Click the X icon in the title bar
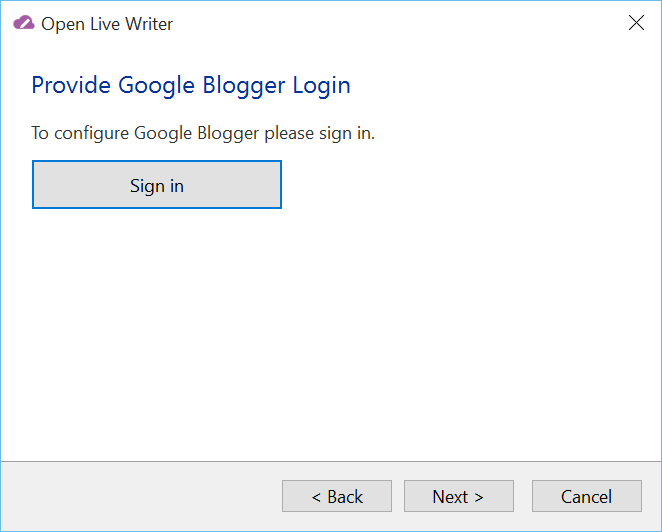Screen dimensions: 662x532 tap(636, 23)
